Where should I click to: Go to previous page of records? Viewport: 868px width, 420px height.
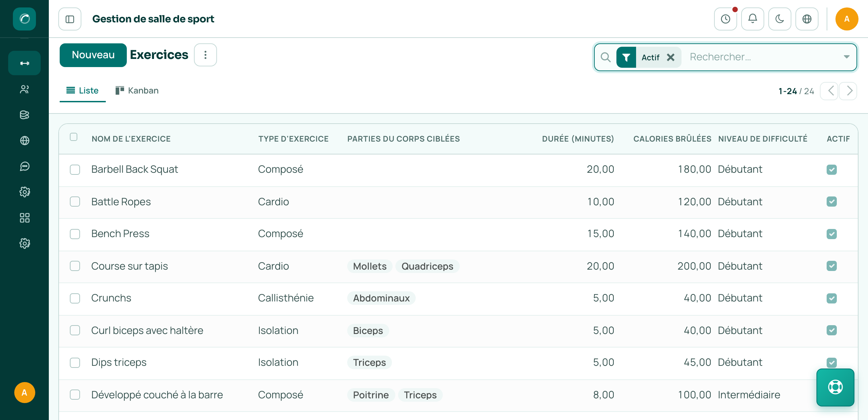829,91
